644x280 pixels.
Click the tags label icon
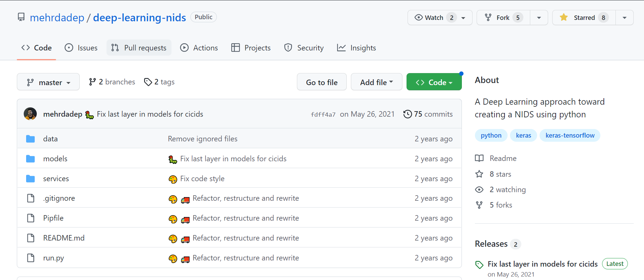148,82
